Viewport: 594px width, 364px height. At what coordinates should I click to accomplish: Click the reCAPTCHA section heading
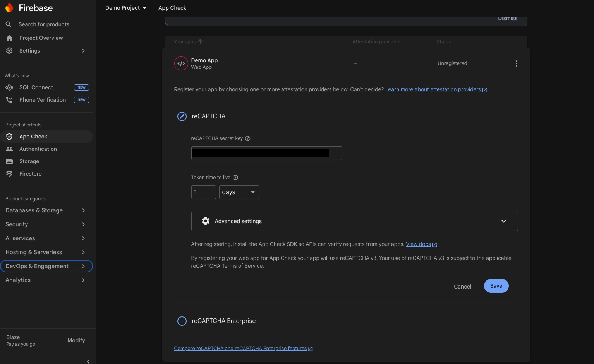pyautogui.click(x=208, y=116)
